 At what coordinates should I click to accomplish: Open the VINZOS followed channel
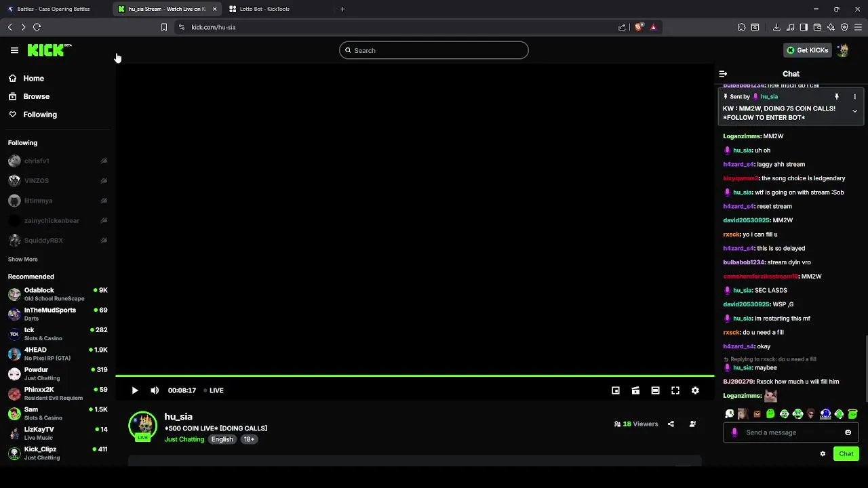(x=58, y=181)
